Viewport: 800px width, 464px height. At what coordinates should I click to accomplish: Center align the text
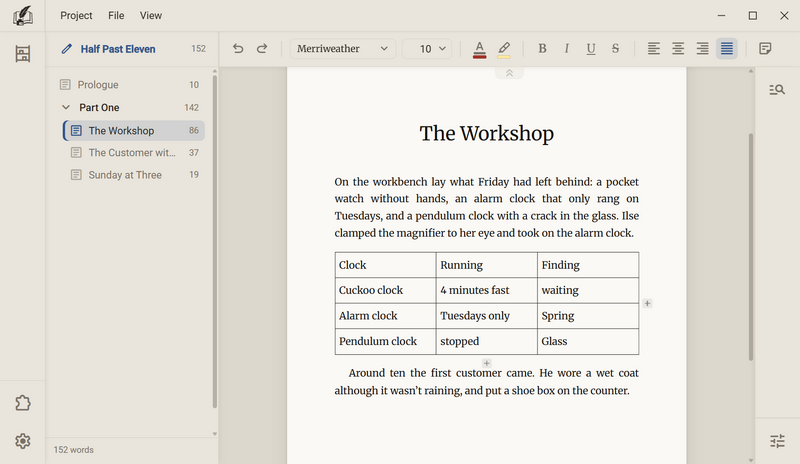tap(678, 48)
